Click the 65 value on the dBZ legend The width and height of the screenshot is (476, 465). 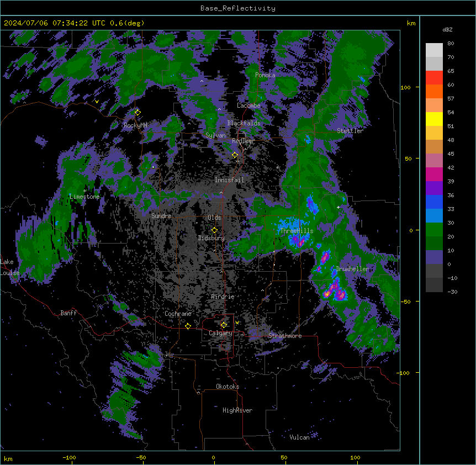coord(451,71)
